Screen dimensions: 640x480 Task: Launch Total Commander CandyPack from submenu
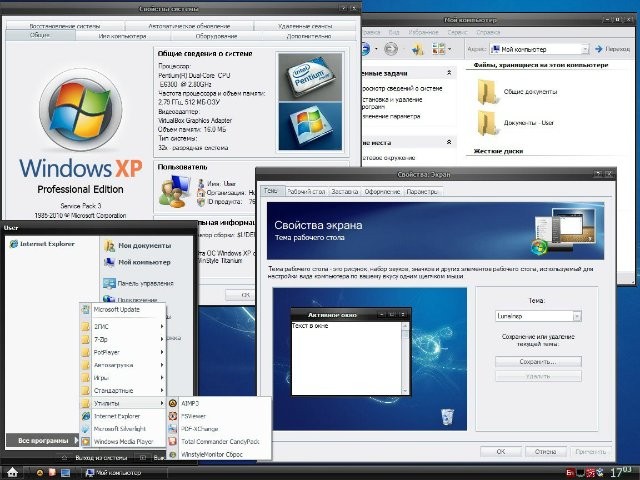(x=219, y=441)
